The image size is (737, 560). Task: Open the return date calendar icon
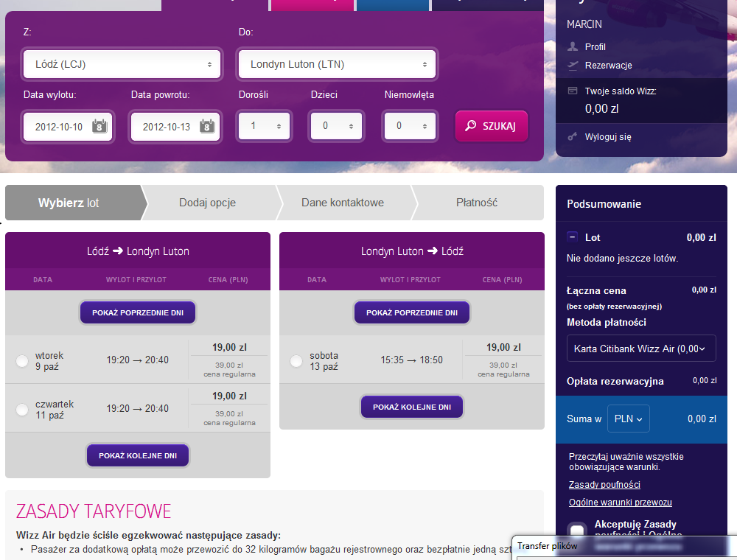point(208,126)
